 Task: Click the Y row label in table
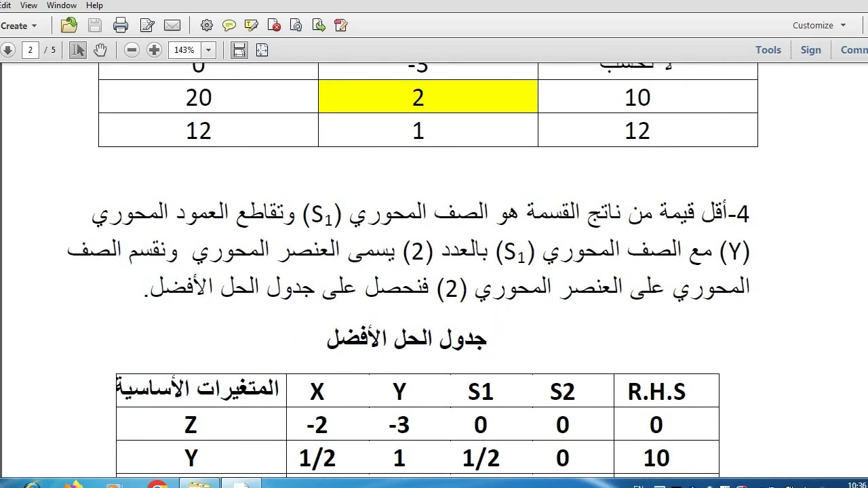pyautogui.click(x=191, y=457)
